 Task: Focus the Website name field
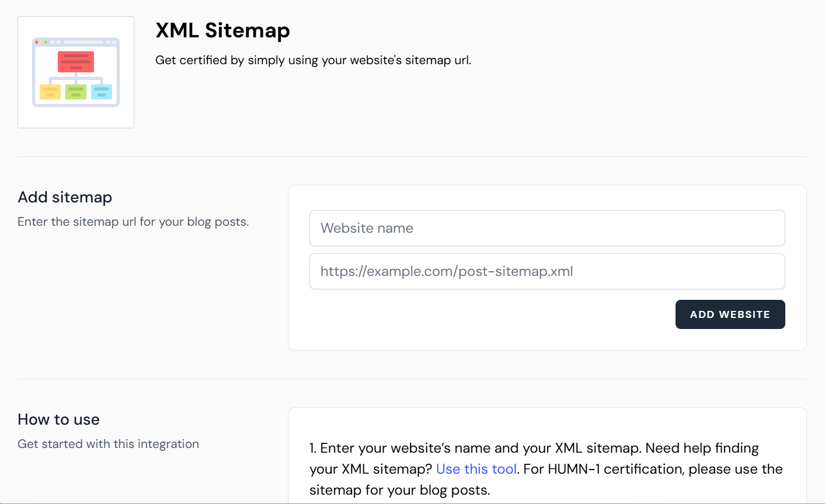(x=546, y=228)
